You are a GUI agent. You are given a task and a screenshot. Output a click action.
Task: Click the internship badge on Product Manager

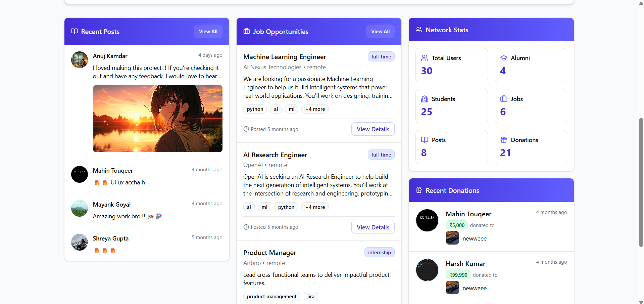pos(379,253)
